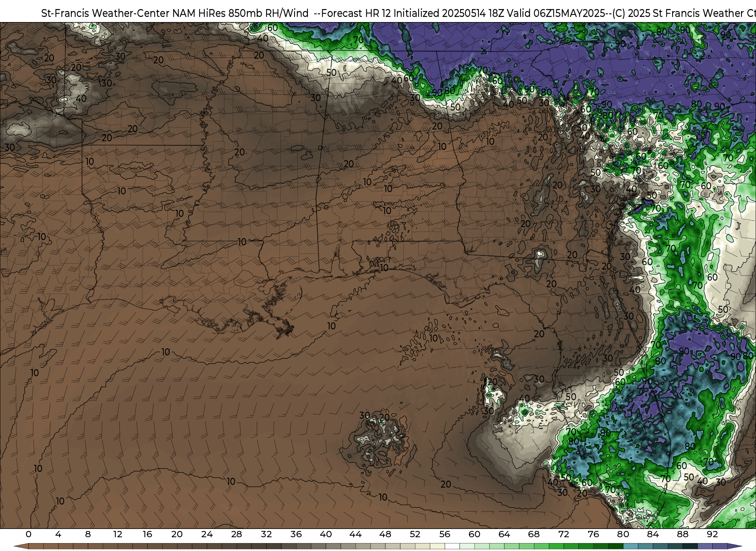Click the colorbar tick label '0'
The width and height of the screenshot is (756, 551).
click(x=28, y=534)
